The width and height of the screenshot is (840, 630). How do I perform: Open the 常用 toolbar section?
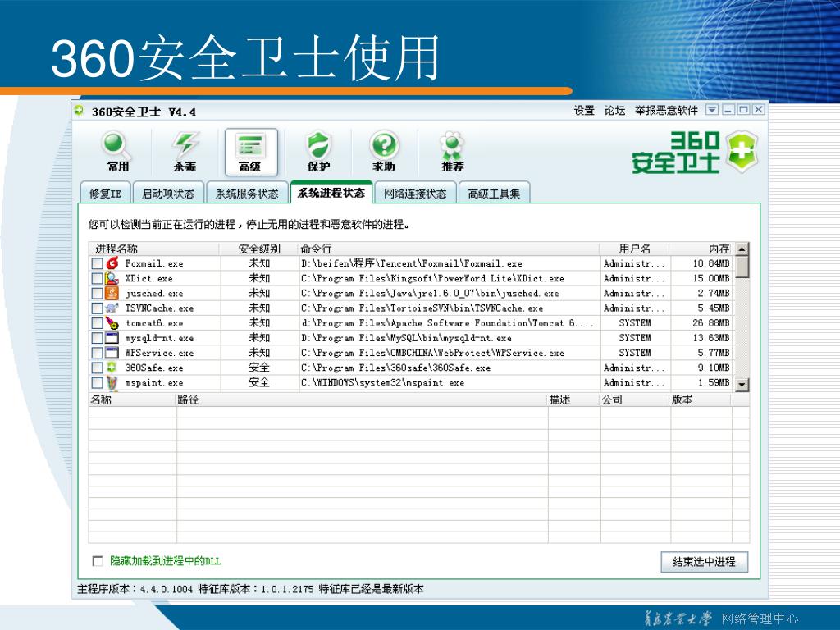[117, 152]
